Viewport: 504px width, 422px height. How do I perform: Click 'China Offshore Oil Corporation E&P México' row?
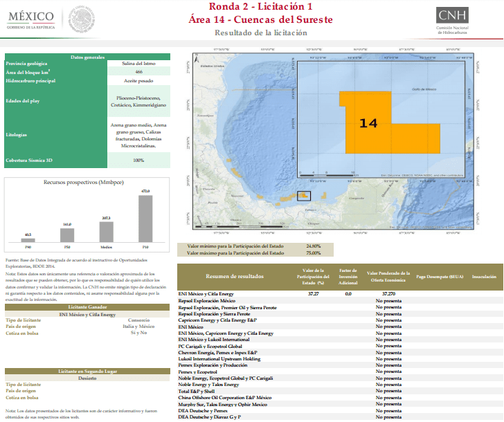point(340,398)
